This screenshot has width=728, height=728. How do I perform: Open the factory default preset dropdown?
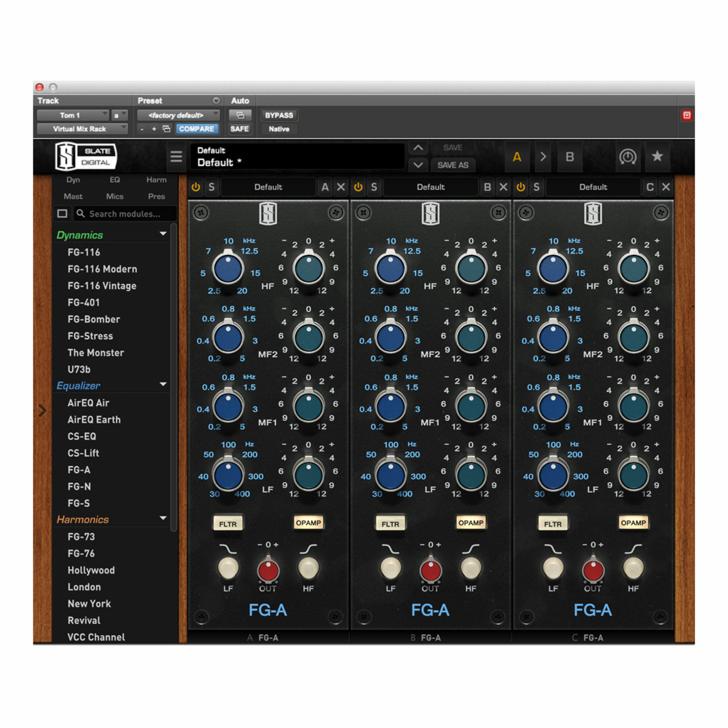click(x=178, y=115)
